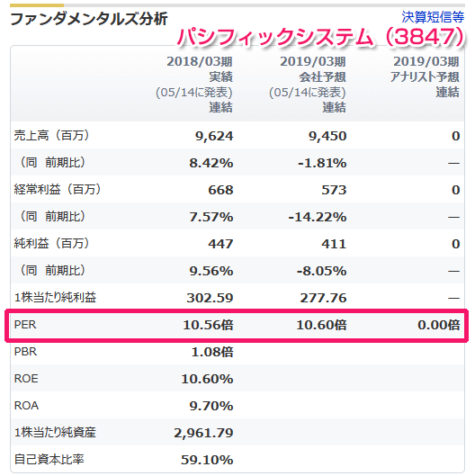Click net profit growth 9.56%

[211, 271]
